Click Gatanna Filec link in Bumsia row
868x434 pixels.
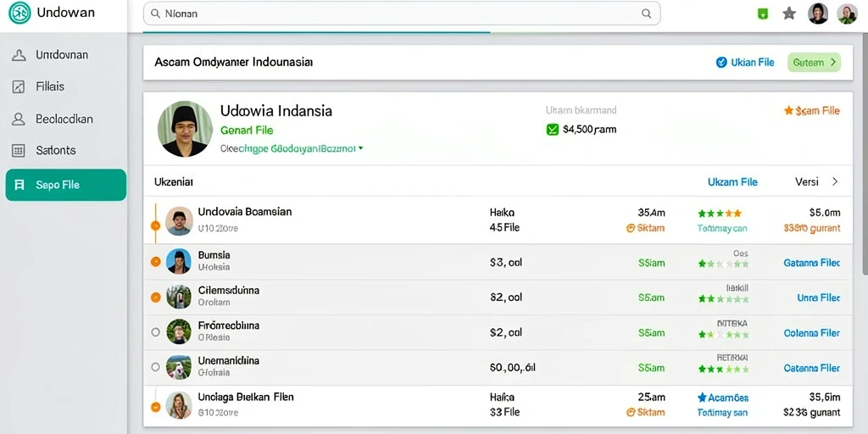pyautogui.click(x=811, y=263)
